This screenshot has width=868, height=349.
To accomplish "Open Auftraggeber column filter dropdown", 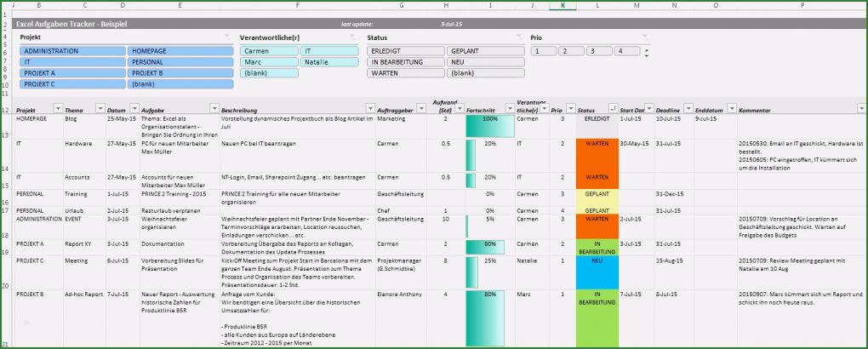I will click(421, 108).
